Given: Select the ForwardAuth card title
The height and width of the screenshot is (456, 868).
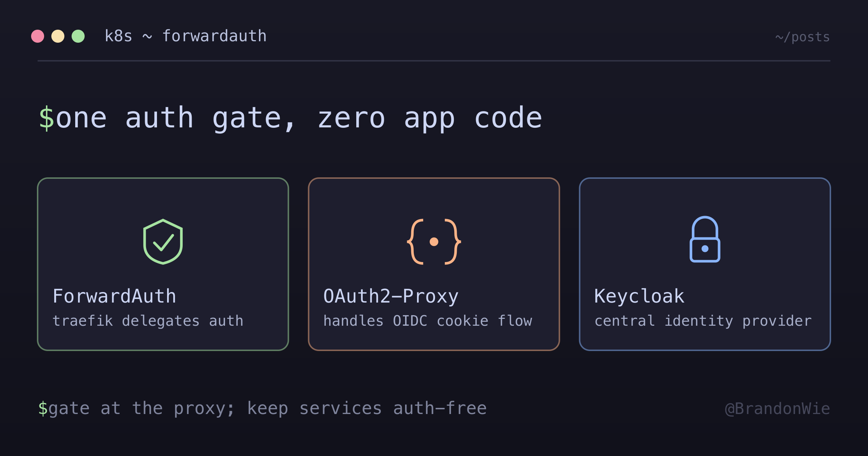Looking at the screenshot, I should (114, 296).
